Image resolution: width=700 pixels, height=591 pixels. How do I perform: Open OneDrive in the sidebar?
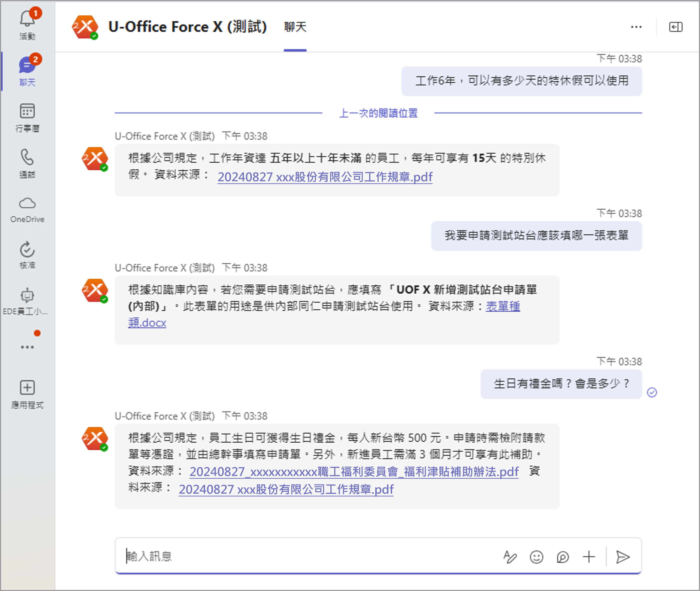28,210
